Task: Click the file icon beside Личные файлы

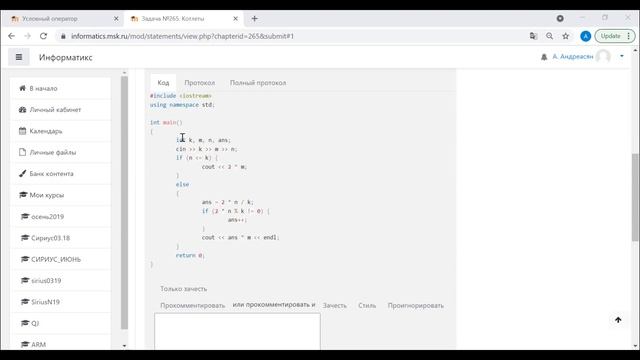Action: (22, 152)
